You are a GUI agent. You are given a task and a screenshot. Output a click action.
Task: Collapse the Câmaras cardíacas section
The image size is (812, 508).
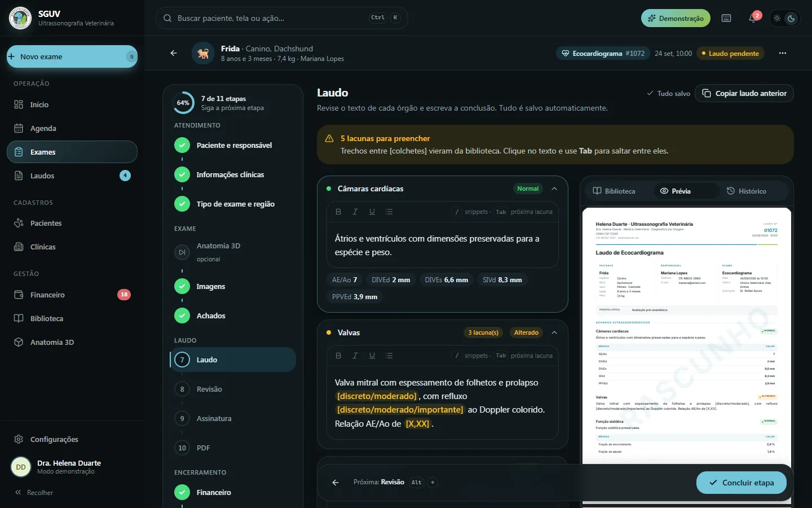pyautogui.click(x=554, y=189)
